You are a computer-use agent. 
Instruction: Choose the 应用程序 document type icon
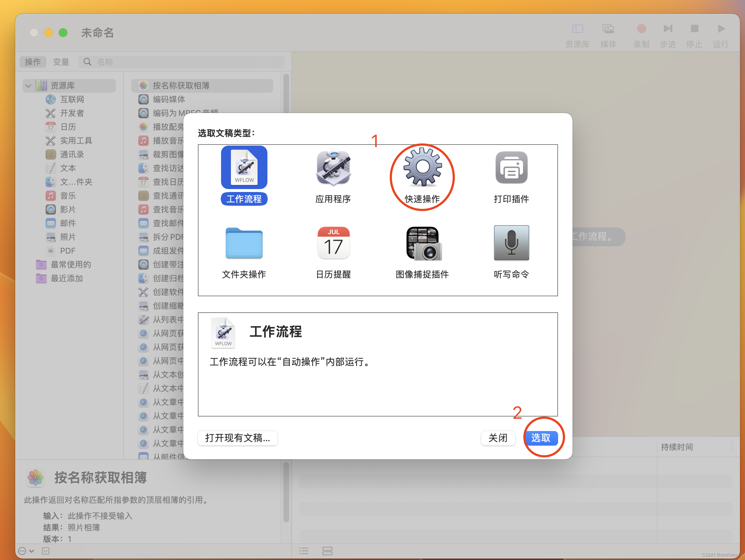[x=333, y=167]
